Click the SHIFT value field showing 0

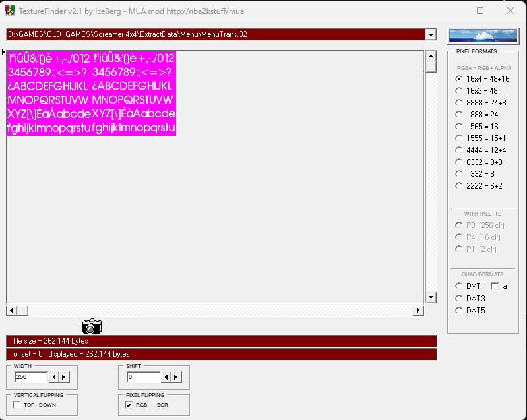click(144, 377)
